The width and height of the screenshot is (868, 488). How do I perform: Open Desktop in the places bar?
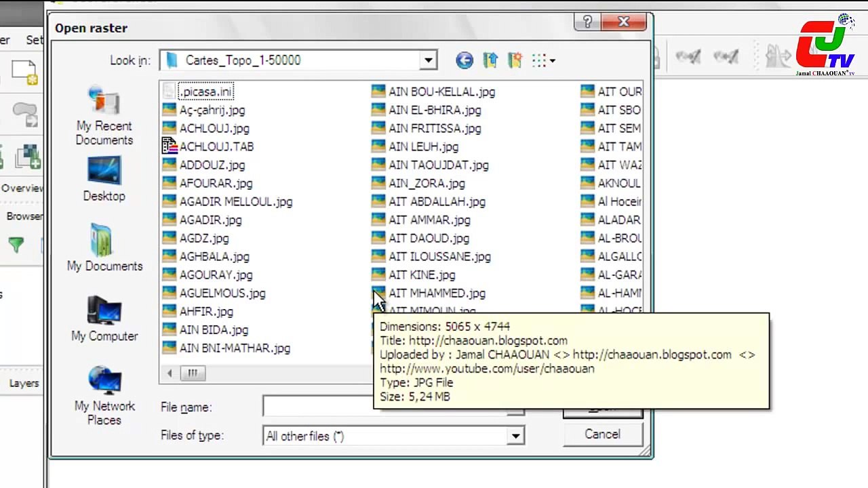tap(104, 180)
